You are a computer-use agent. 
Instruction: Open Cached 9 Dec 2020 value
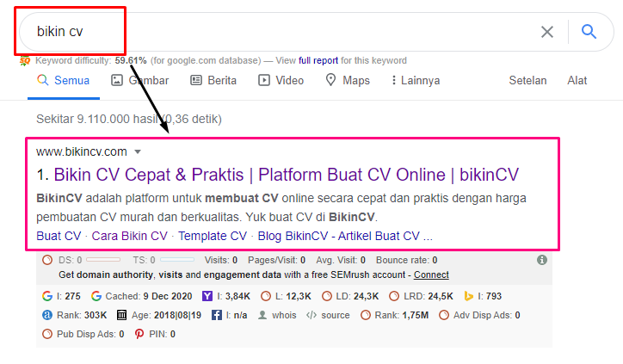[x=168, y=296]
